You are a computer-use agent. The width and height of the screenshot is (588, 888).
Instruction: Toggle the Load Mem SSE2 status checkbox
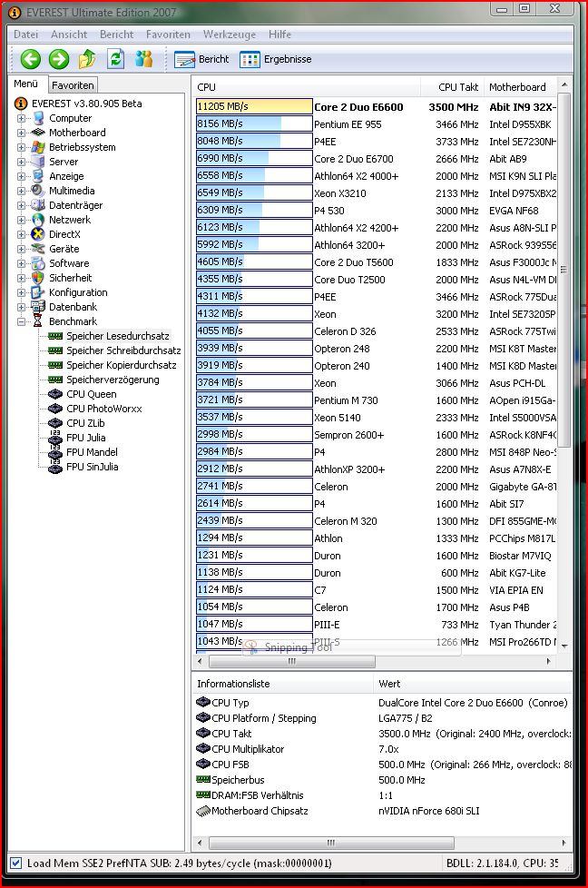(15, 863)
